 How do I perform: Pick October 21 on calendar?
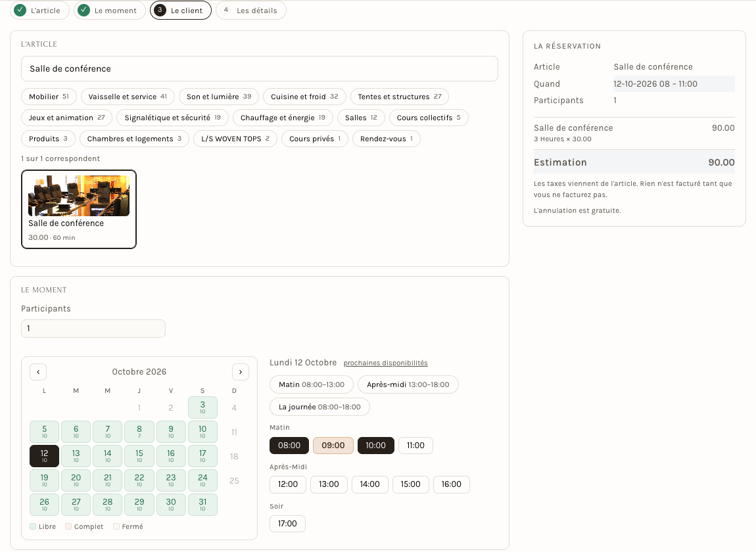click(108, 480)
